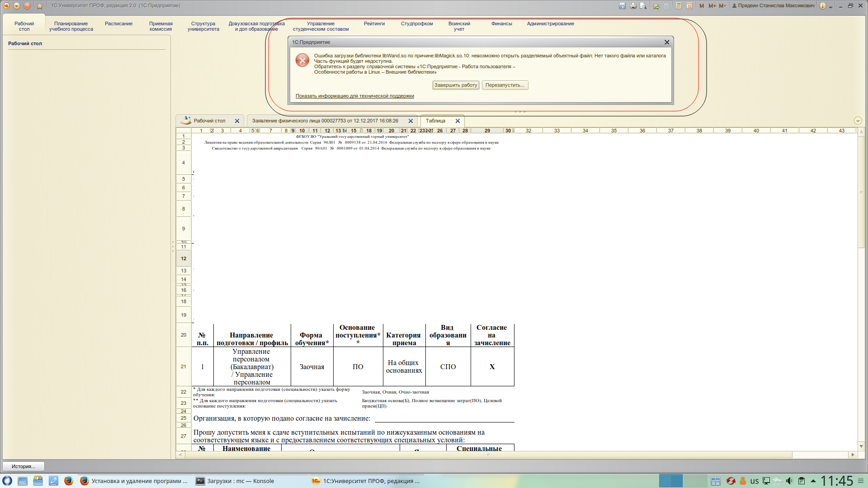Click the Перезапустить button
Image resolution: width=868 pixels, height=488 pixels.
[x=505, y=85]
